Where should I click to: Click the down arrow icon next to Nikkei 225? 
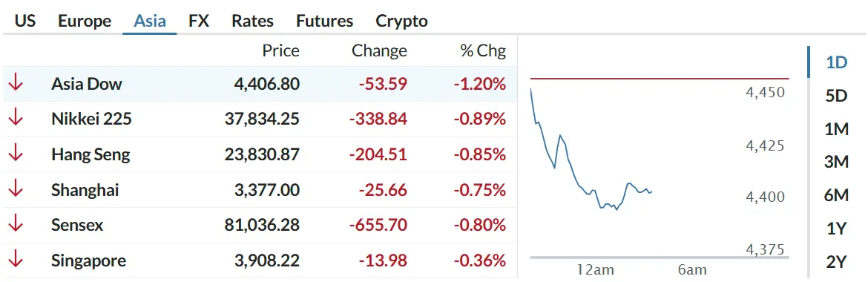click(x=16, y=119)
